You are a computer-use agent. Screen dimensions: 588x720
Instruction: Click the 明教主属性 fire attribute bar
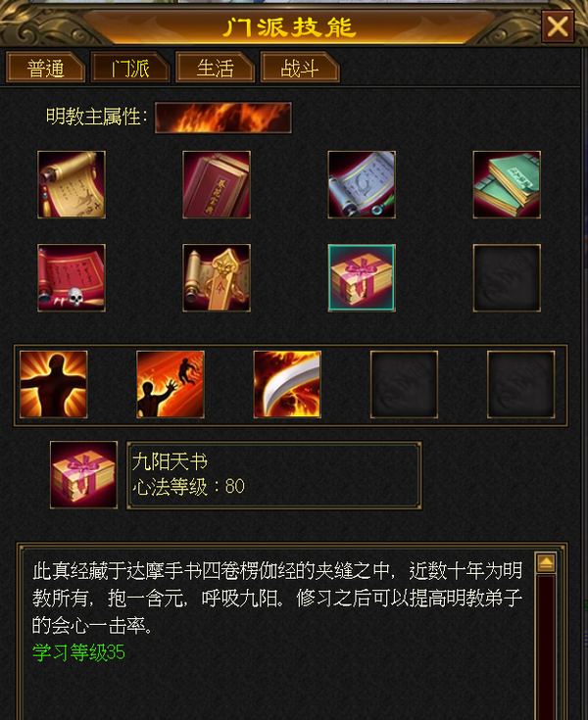tap(223, 118)
